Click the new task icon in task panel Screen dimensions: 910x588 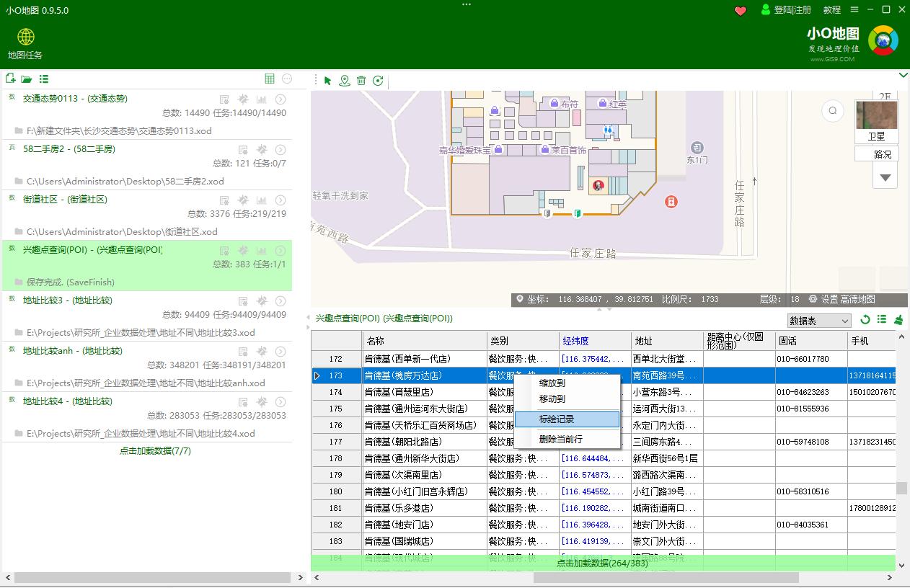coord(10,79)
